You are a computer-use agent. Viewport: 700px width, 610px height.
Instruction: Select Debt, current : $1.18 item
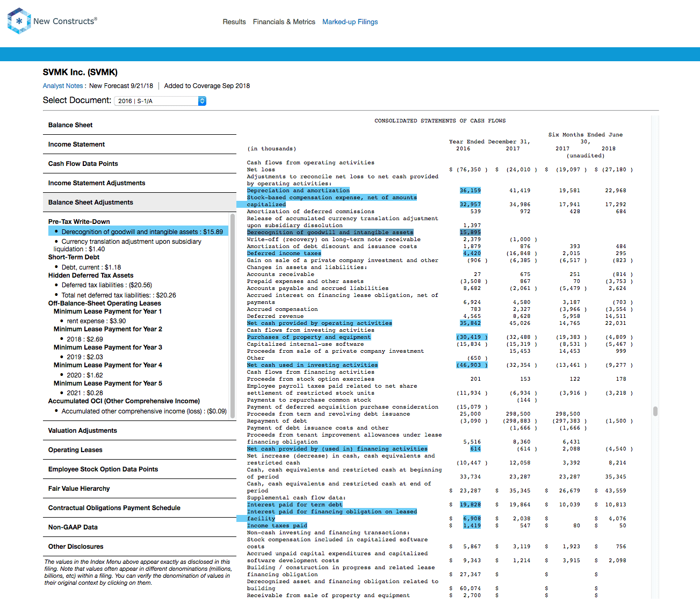[91, 267]
